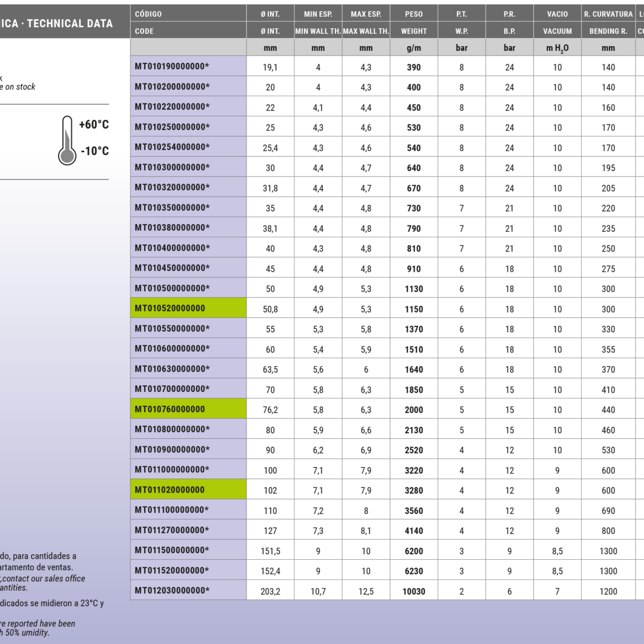Click the thermometer icon
The height and width of the screenshot is (644, 644).
pyautogui.click(x=67, y=141)
